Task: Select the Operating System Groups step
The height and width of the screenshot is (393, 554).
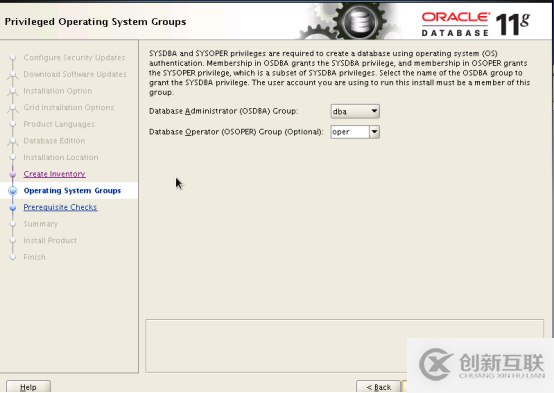Action: (x=72, y=190)
